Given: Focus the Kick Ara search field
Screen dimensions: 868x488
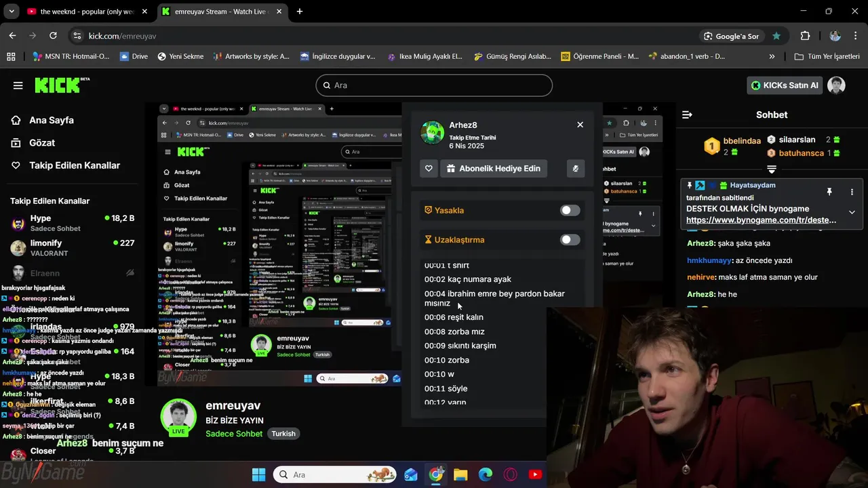Looking at the screenshot, I should (434, 85).
